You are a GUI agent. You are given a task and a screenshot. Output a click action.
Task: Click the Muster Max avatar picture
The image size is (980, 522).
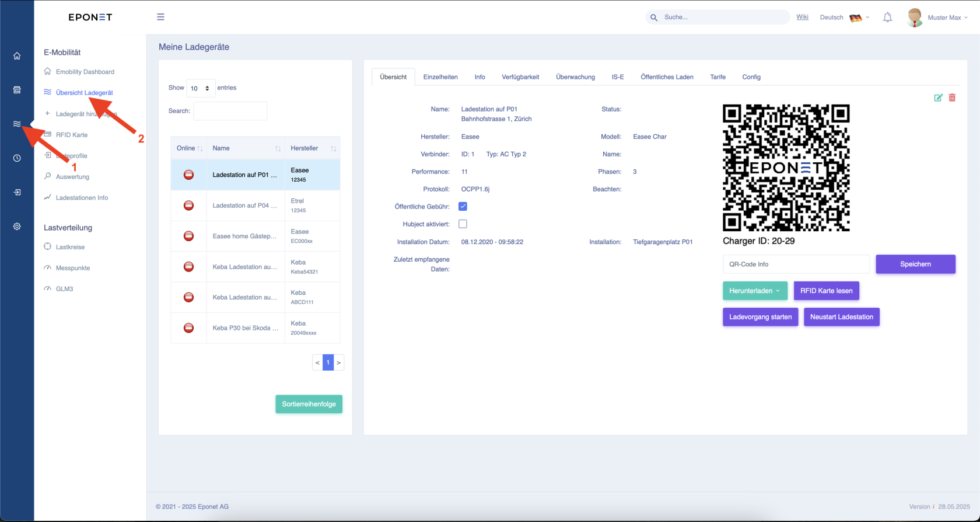[915, 18]
